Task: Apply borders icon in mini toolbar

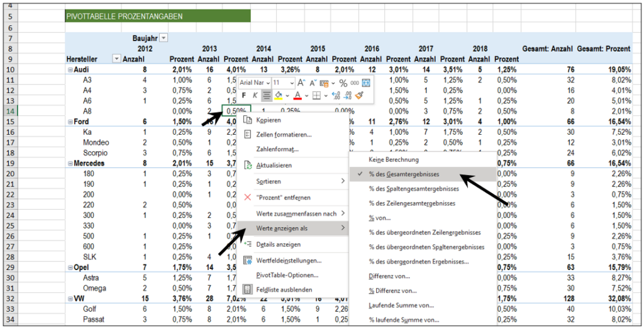Action: point(317,96)
